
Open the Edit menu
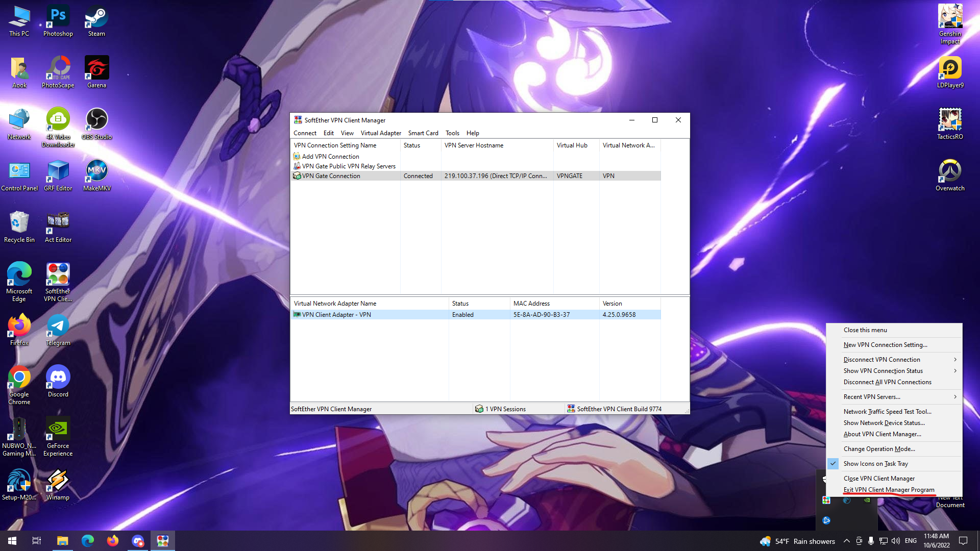coord(328,133)
